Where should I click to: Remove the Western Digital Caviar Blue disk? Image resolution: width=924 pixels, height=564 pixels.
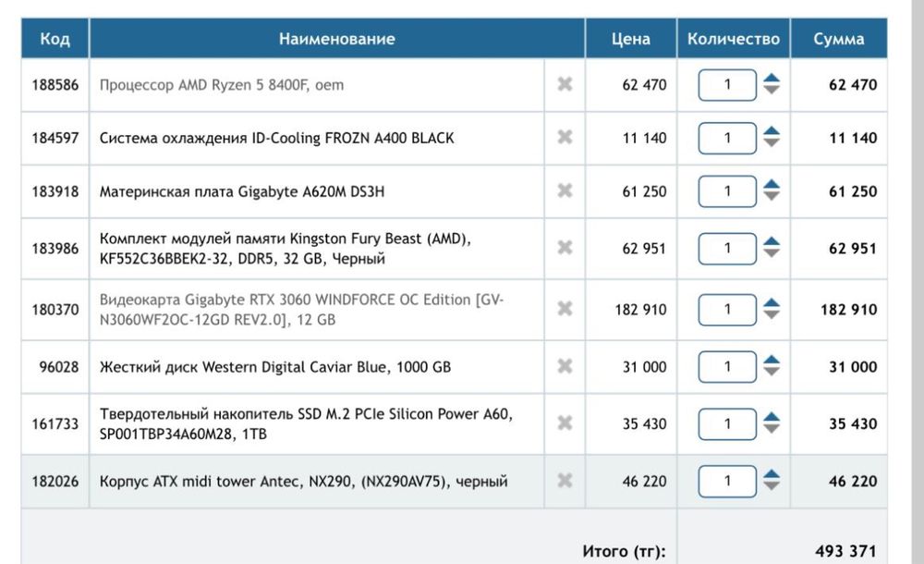[565, 366]
